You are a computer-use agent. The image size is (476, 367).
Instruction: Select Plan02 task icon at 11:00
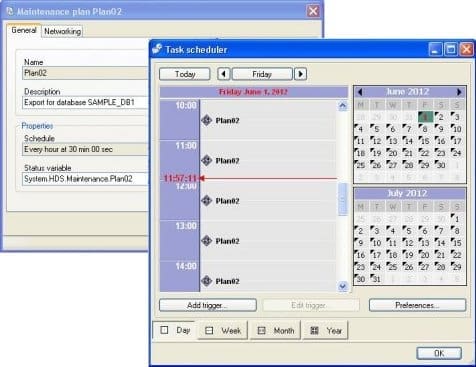pyautogui.click(x=207, y=160)
